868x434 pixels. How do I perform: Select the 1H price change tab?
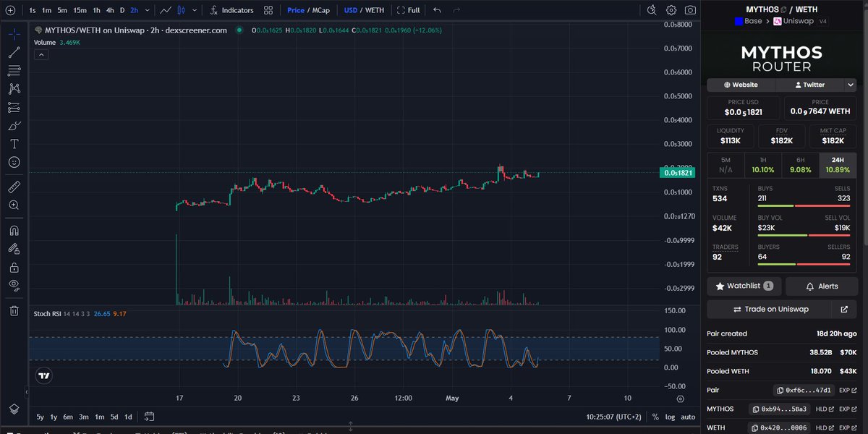(763, 165)
